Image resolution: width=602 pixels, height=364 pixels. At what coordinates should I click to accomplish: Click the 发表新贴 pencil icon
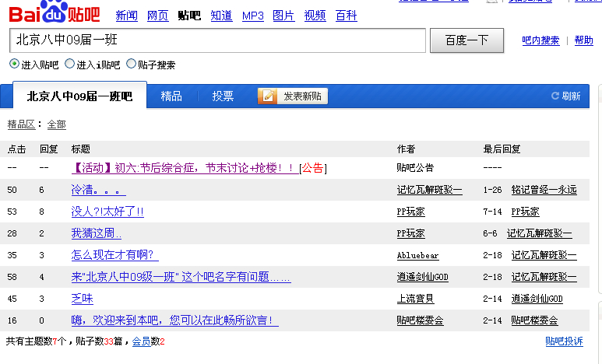click(x=268, y=96)
